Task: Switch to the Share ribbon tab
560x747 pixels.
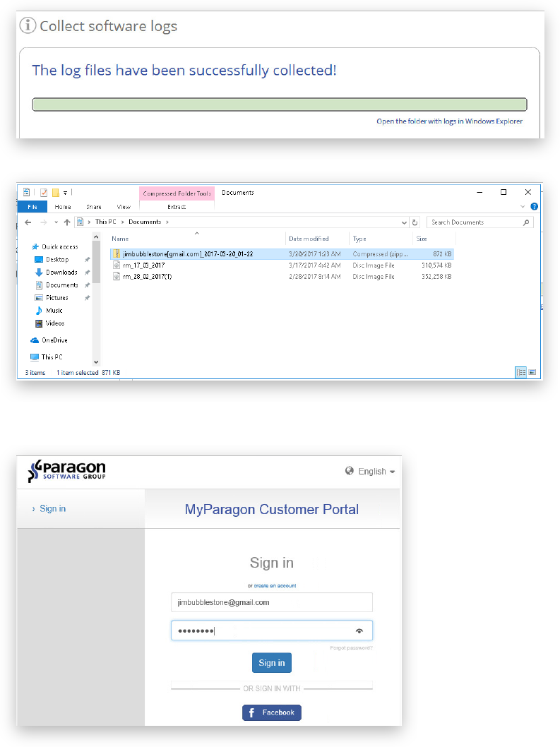Action: [x=94, y=207]
